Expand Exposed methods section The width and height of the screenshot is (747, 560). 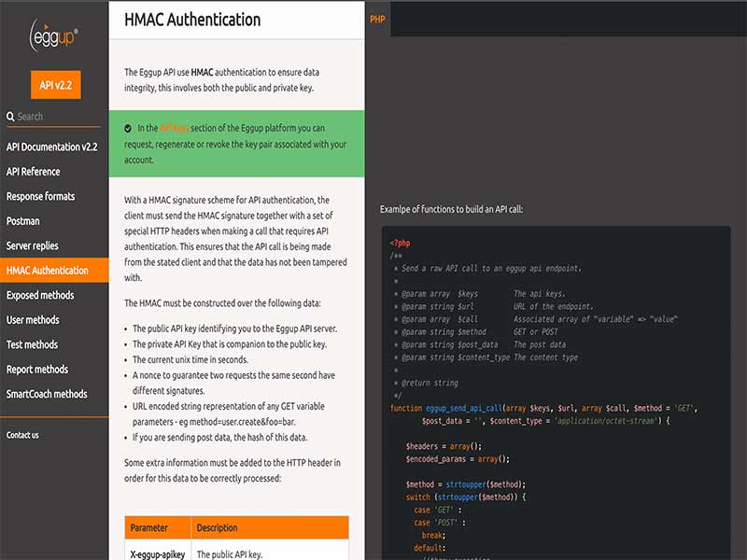coord(40,295)
